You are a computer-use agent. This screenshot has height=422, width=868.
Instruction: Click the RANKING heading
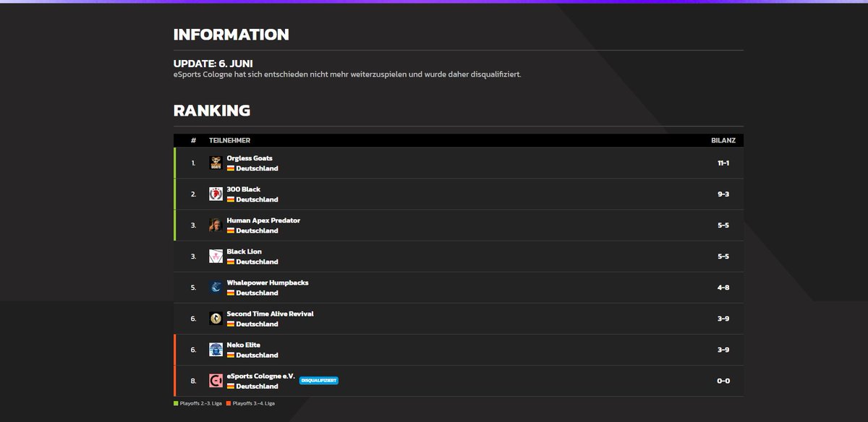click(x=212, y=111)
